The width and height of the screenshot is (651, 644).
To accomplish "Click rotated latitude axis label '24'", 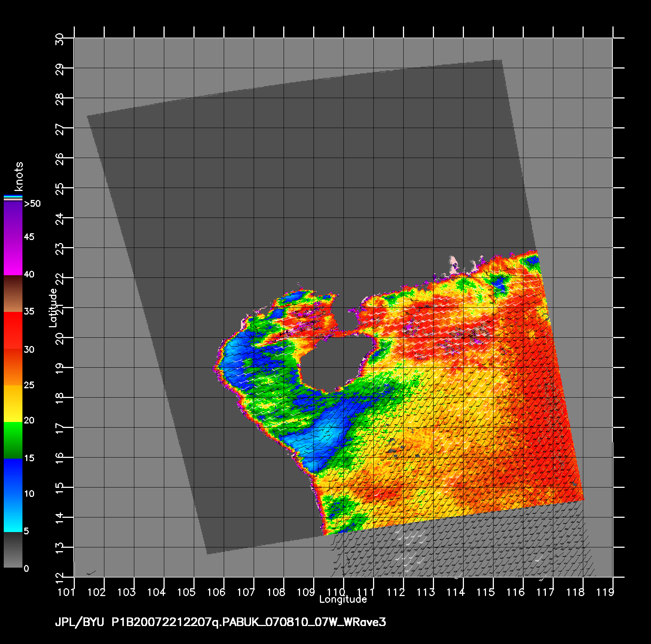I will (60, 219).
